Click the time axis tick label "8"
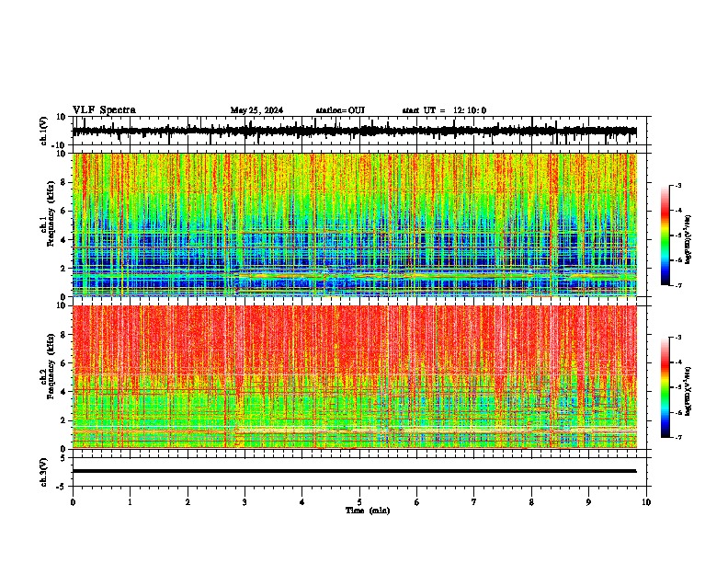 [x=531, y=502]
